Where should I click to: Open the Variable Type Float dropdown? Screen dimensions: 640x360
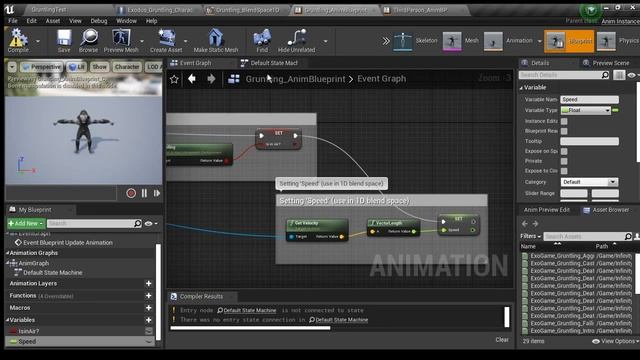tap(586, 110)
